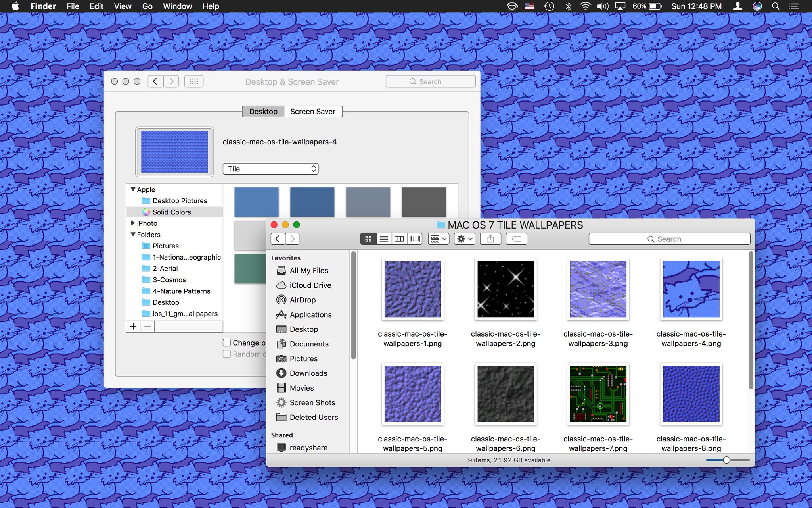Click the Show All grid icon in preferences
Viewport: 812px width, 508px height.
tap(194, 81)
